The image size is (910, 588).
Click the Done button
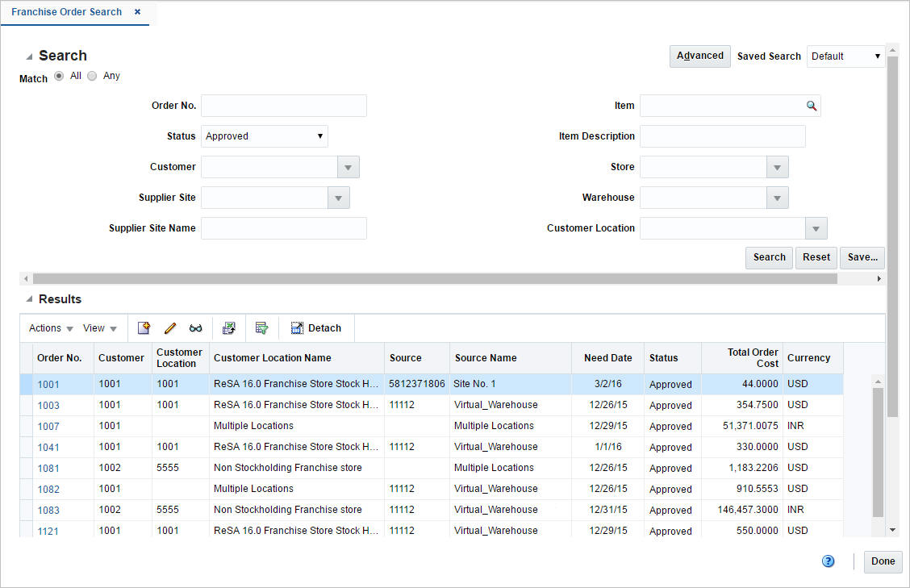pos(883,561)
